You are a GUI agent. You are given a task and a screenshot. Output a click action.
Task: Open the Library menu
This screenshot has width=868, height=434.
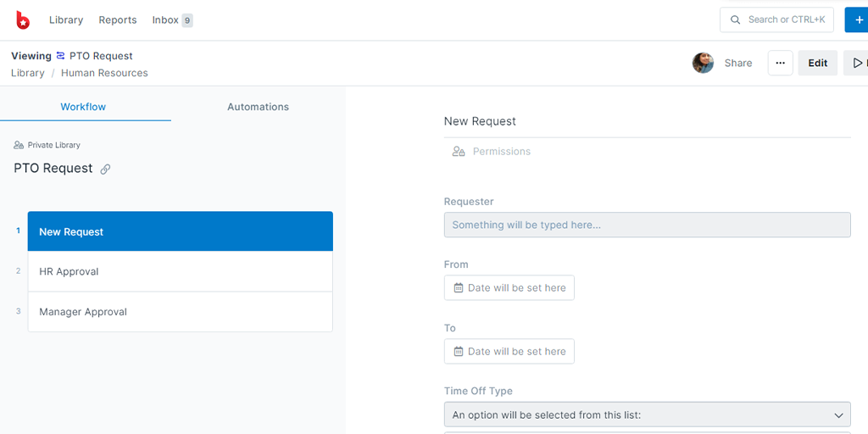click(66, 20)
